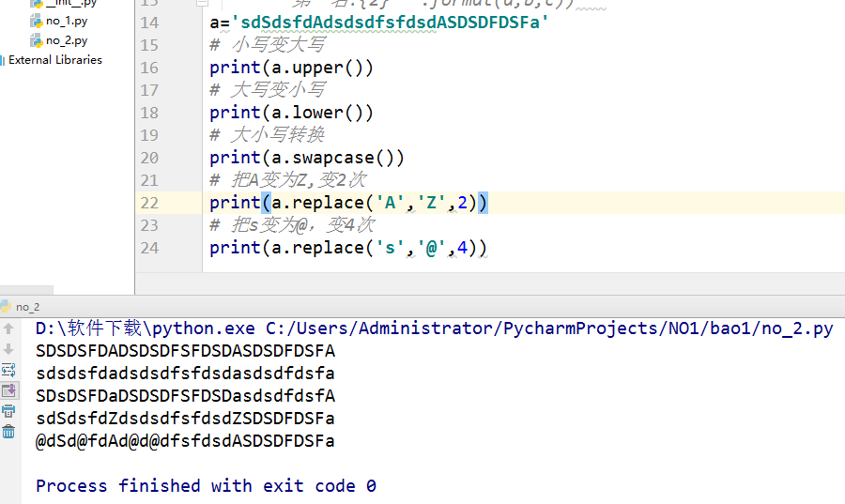Clear console output with trash icon
The height and width of the screenshot is (504, 845).
pyautogui.click(x=8, y=432)
